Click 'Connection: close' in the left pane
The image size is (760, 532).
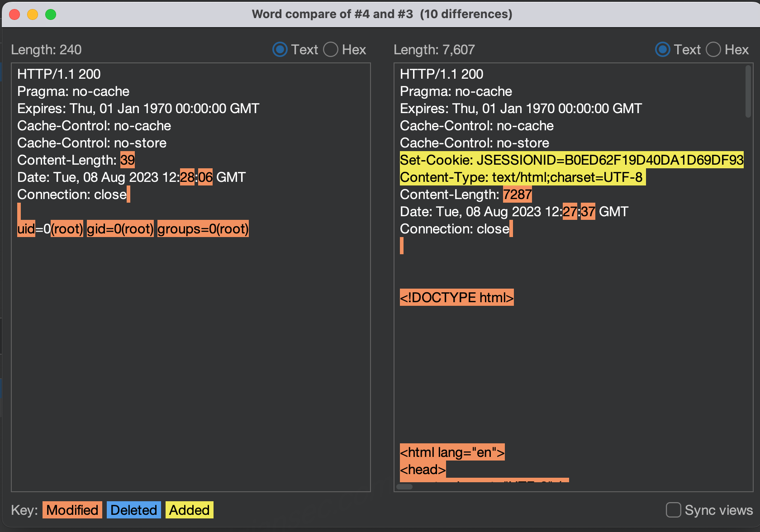pyautogui.click(x=72, y=194)
